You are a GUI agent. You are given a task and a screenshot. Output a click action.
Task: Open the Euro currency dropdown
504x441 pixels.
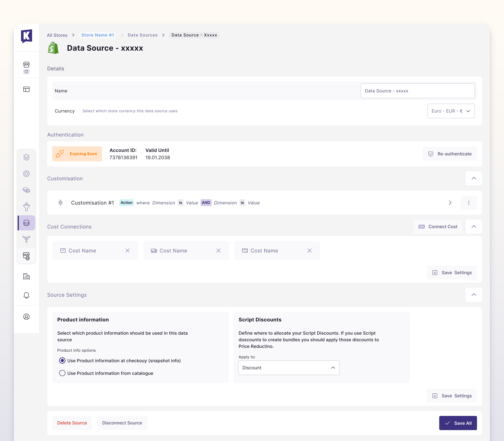pyautogui.click(x=451, y=111)
